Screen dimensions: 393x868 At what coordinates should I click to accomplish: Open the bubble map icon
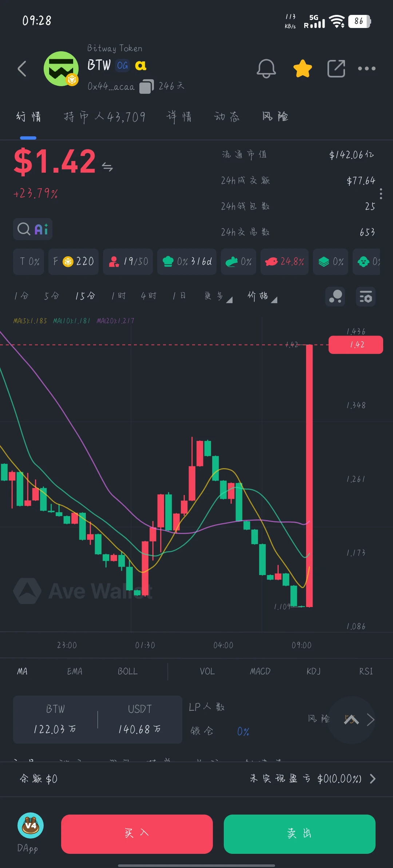pos(335,297)
